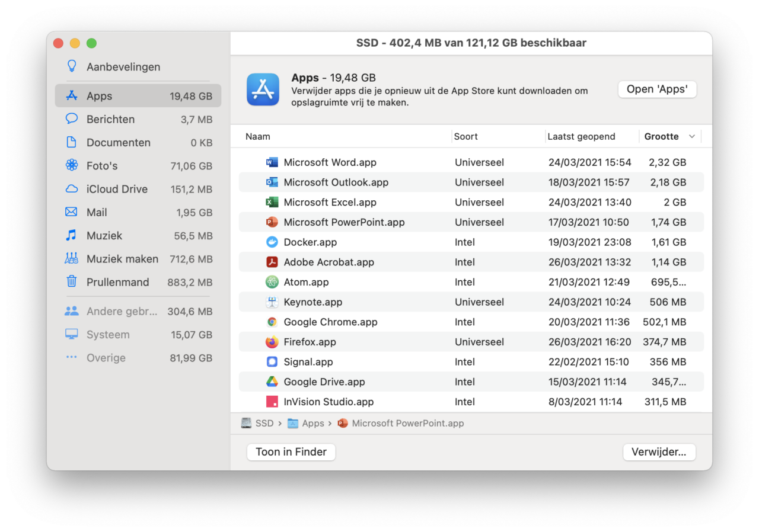
Task: Click the InVision Studio app icon
Action: click(272, 402)
